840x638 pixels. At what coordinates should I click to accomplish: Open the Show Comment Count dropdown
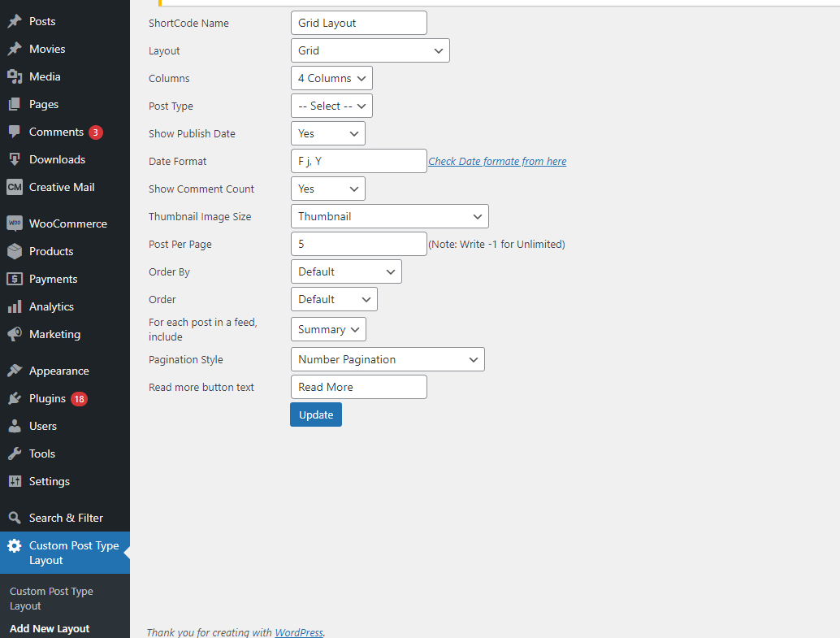click(328, 189)
